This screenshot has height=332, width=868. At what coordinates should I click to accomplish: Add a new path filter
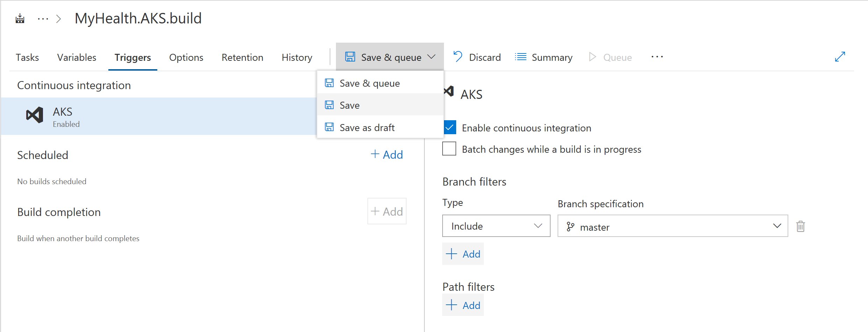463,305
